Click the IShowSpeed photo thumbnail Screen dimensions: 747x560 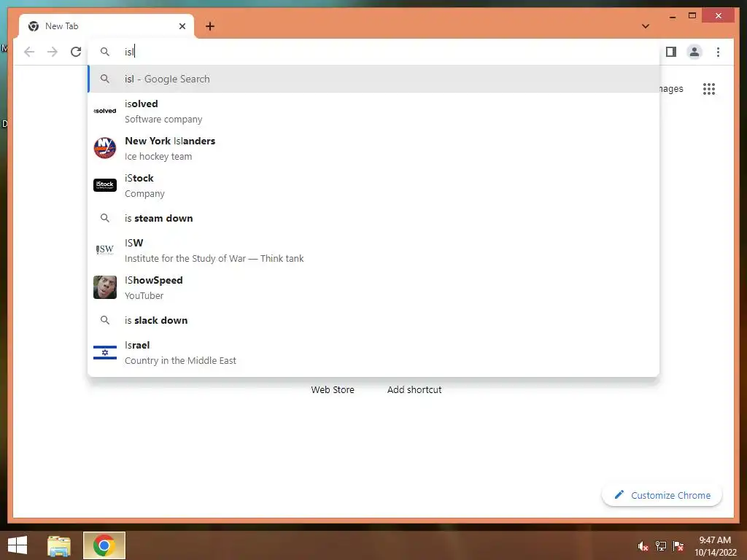105,287
